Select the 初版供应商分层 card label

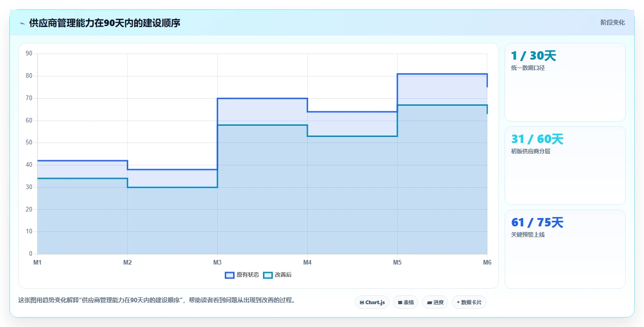531,151
